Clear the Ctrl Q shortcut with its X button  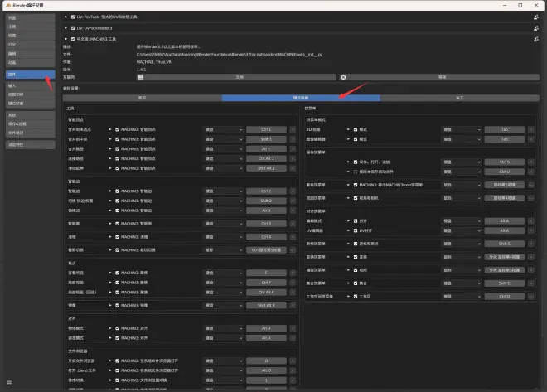point(531,297)
